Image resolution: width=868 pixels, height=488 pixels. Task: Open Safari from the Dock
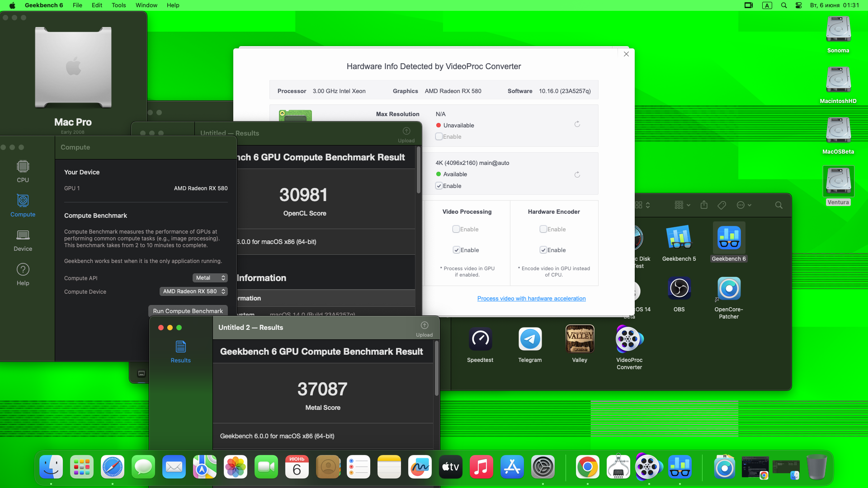tap(113, 467)
